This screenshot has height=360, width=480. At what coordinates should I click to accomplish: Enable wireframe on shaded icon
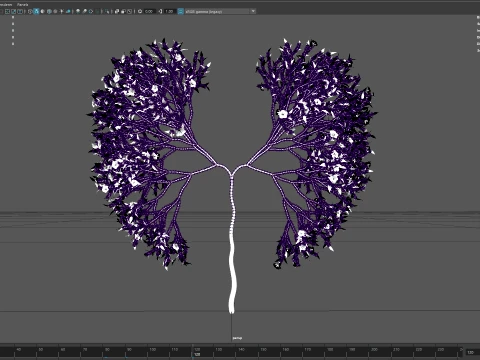[x=49, y=11]
